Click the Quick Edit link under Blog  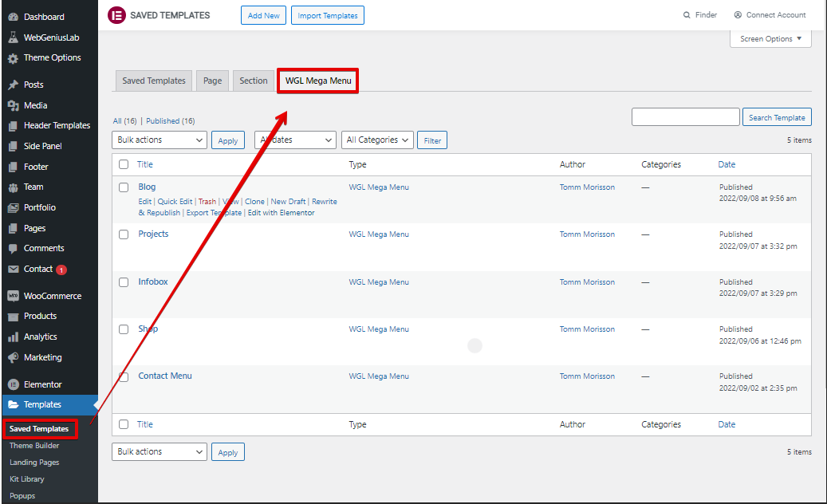(x=175, y=202)
